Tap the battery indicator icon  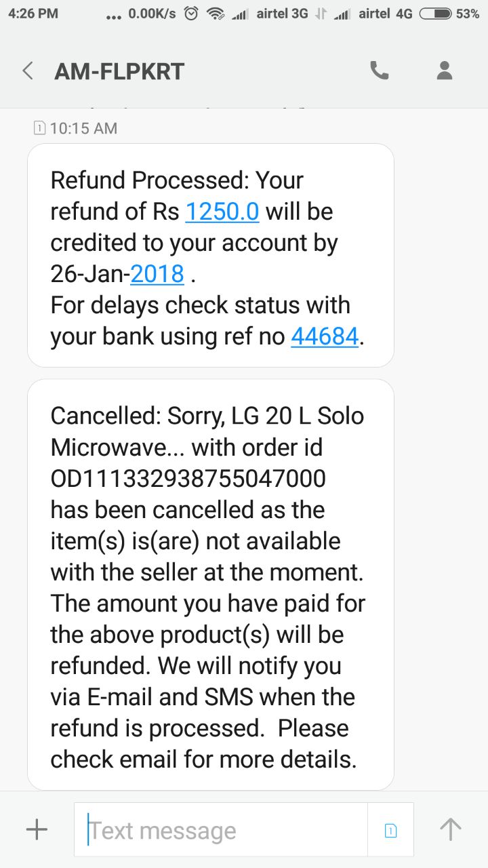(x=436, y=14)
